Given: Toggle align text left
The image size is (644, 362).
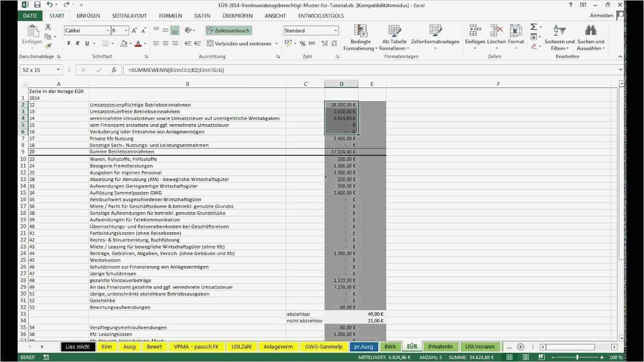Looking at the screenshot, I should (x=156, y=44).
